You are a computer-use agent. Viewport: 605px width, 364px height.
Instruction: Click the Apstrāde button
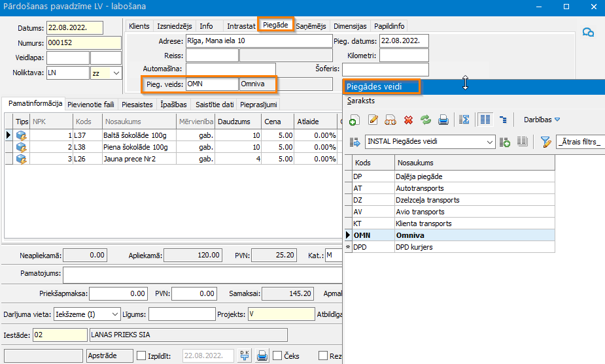pyautogui.click(x=110, y=356)
